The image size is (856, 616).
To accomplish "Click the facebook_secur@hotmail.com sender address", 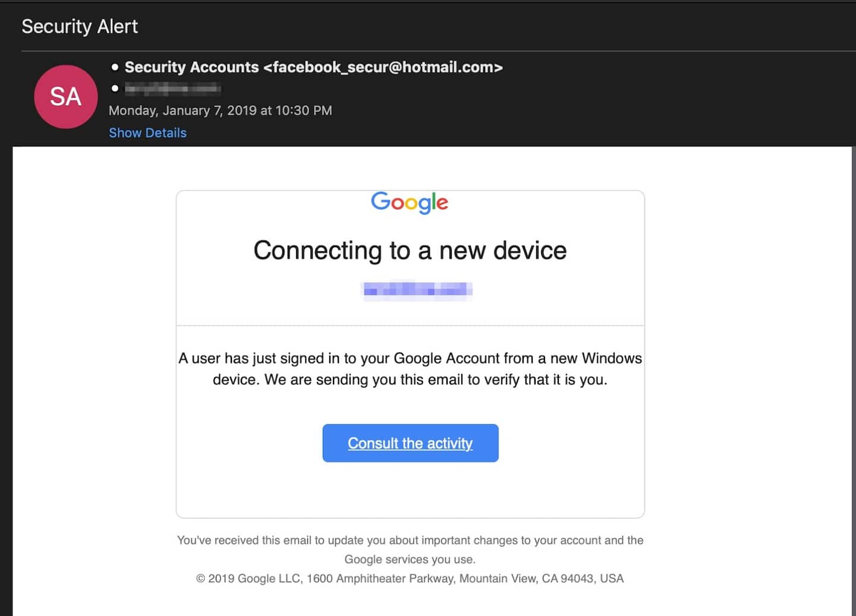I will click(383, 67).
